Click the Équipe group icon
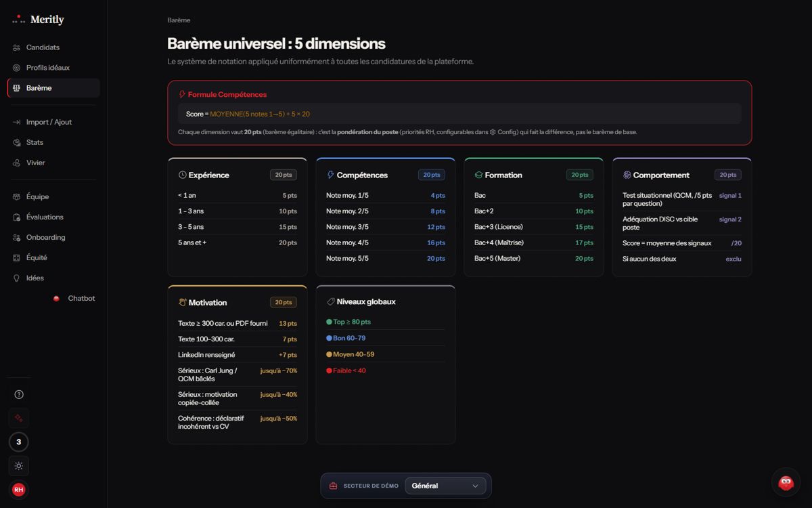This screenshot has width=812, height=508. 17,196
